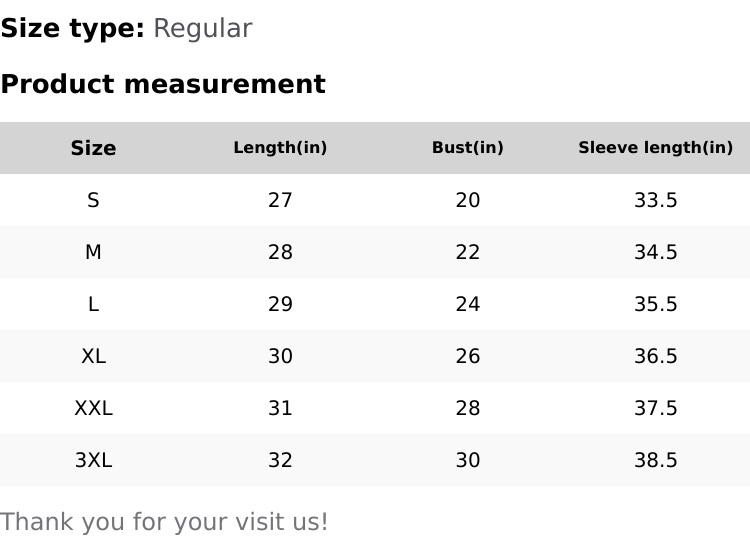
Task: Click the Regular size type value
Action: (x=202, y=28)
